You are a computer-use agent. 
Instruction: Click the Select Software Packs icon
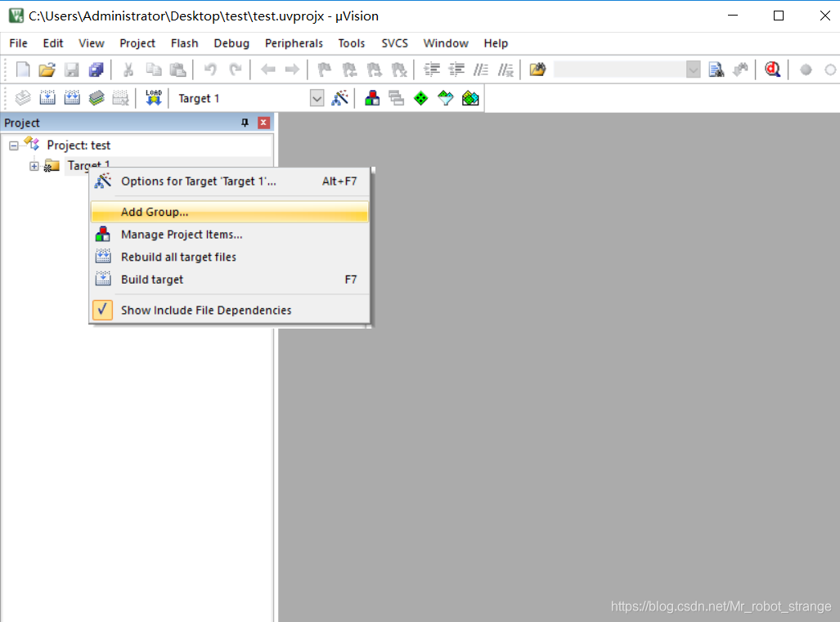click(x=446, y=98)
